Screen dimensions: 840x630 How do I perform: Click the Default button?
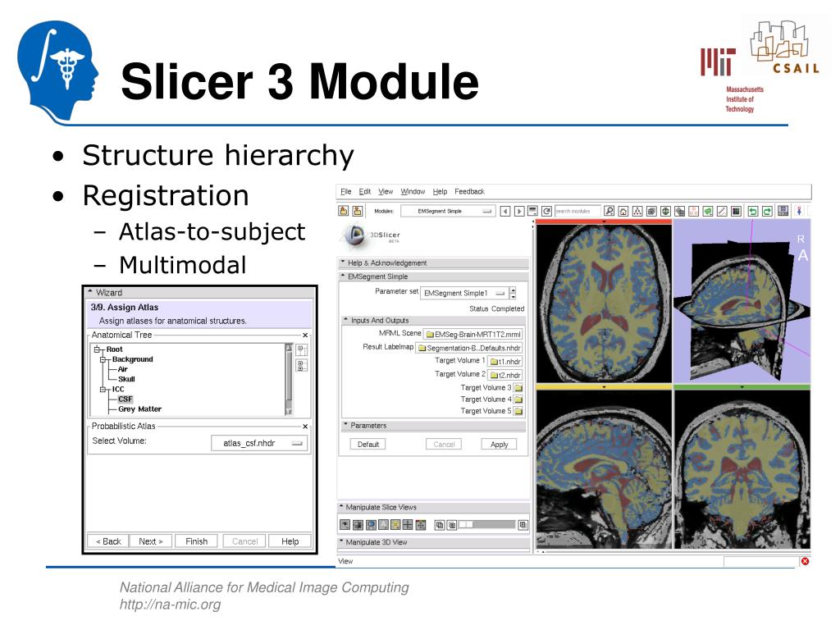click(368, 444)
